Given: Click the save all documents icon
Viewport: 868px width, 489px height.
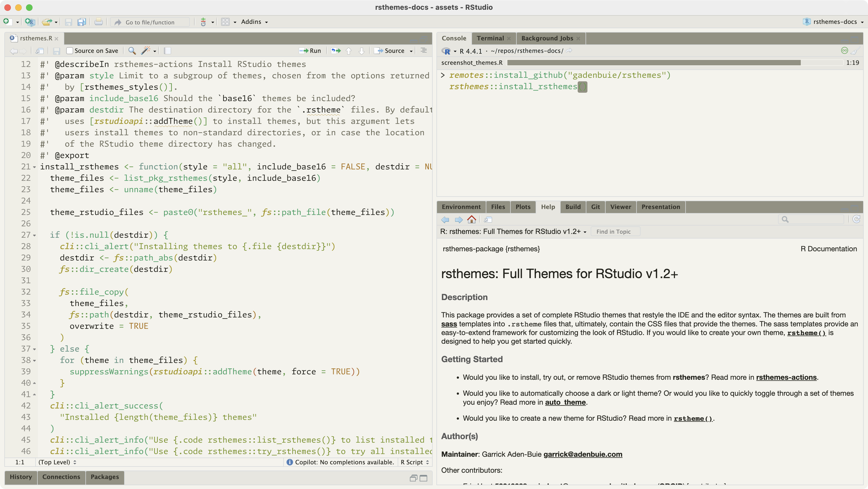Looking at the screenshot, I should coord(82,22).
